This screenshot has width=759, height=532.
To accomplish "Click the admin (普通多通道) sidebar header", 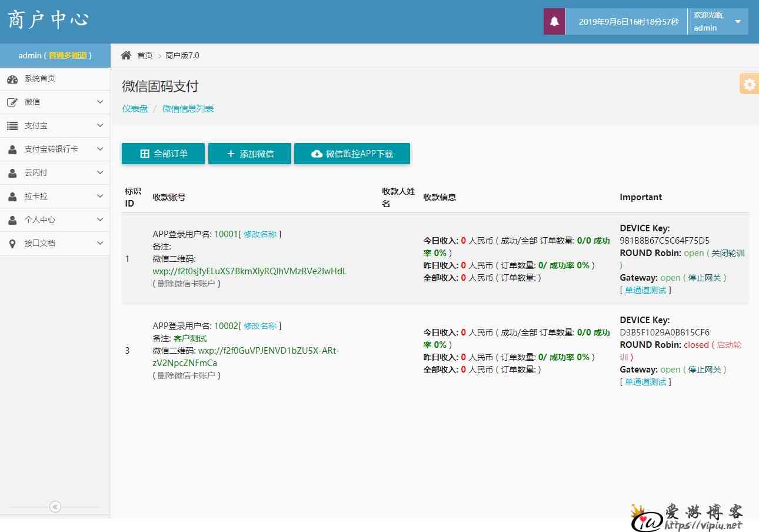I will 55,55.
